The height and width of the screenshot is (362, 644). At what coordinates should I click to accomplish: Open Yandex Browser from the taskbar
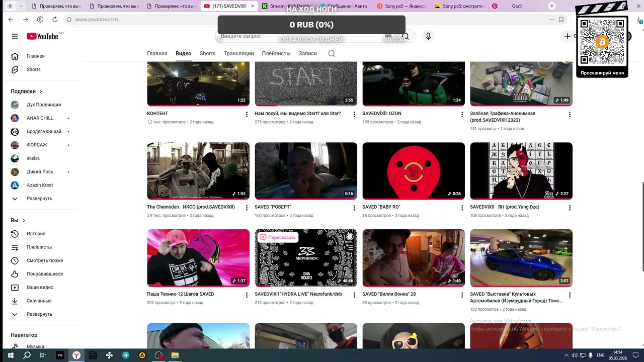[76, 355]
